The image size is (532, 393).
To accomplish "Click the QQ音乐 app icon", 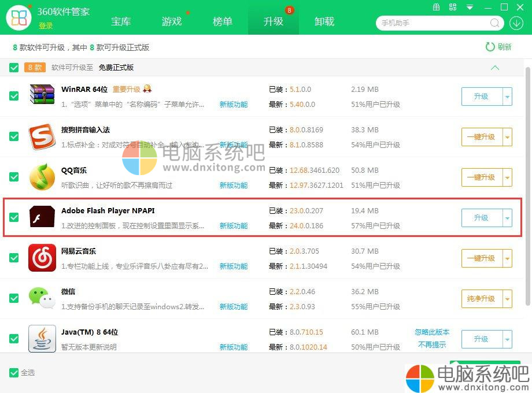I will click(42, 177).
